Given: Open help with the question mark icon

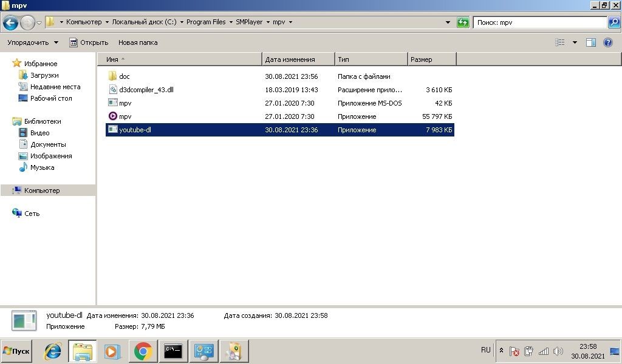Looking at the screenshot, I should 607,42.
